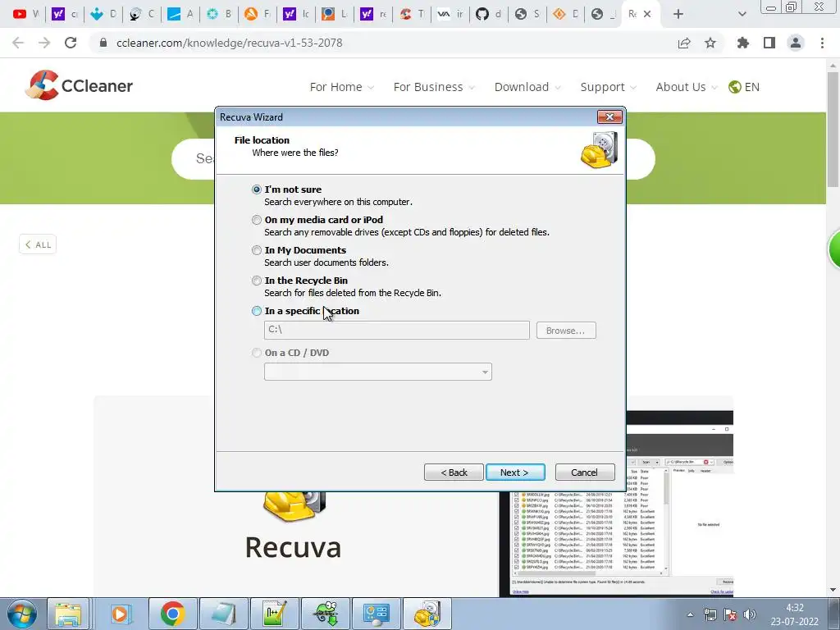Open the Action Center flag icon
The image size is (840, 630).
tap(729, 614)
